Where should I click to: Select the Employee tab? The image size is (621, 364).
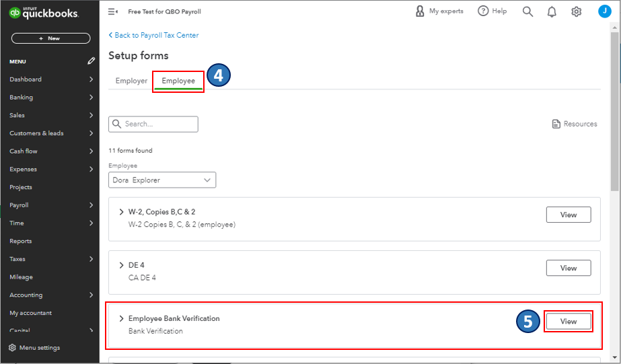(178, 81)
